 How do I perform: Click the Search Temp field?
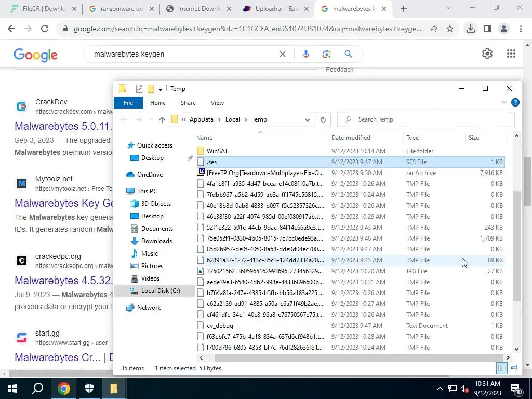click(x=426, y=119)
